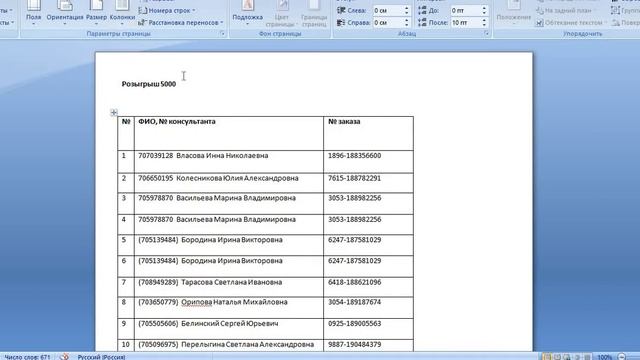
Task: Adjust the До spacing spinner arrows
Action: coord(484,10)
